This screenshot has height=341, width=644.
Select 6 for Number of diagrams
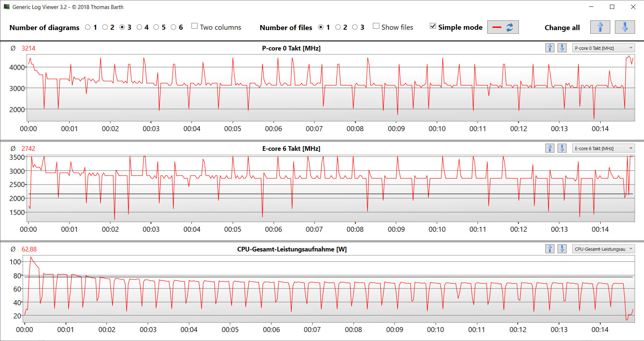pos(174,27)
